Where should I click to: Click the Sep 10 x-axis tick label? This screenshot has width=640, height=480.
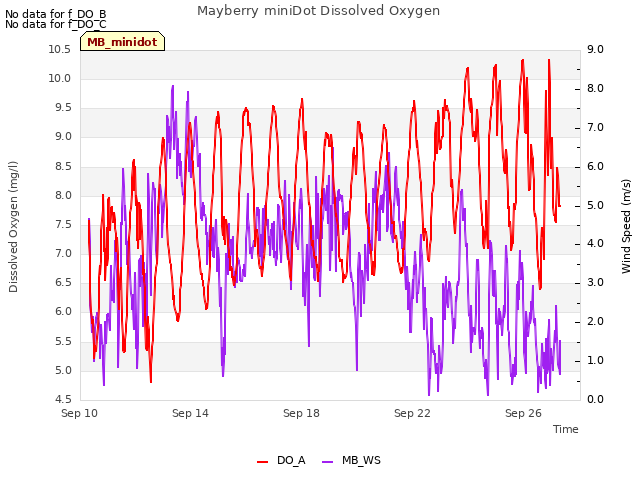[x=80, y=413]
